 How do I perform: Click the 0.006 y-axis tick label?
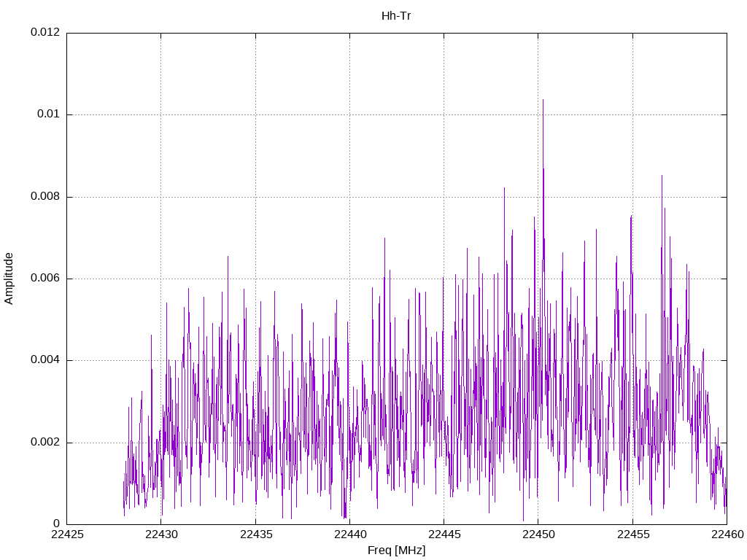click(45, 278)
